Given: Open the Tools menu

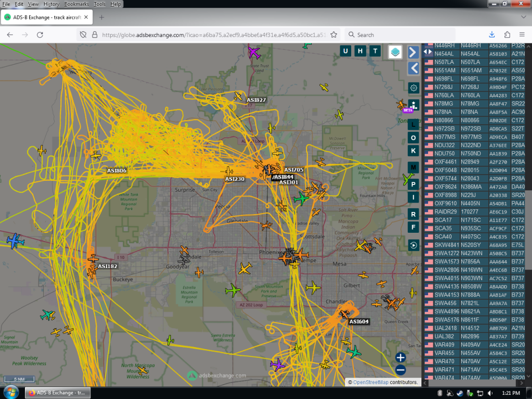Looking at the screenshot, I should pyautogui.click(x=99, y=4).
